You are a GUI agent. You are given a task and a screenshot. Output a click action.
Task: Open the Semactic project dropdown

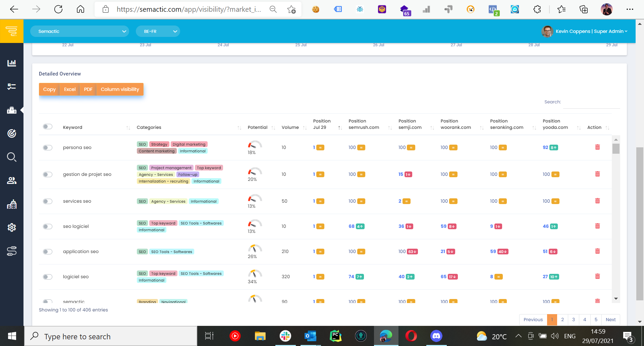point(80,31)
